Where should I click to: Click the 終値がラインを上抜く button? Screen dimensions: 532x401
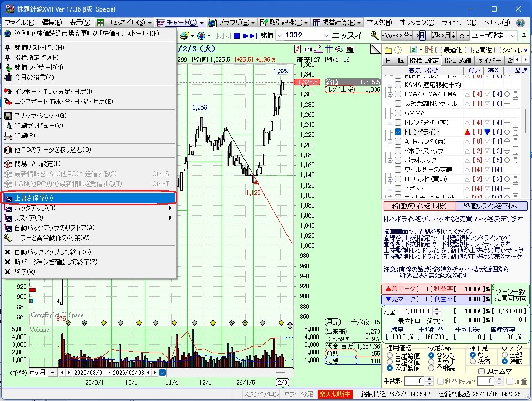pyautogui.click(x=419, y=206)
